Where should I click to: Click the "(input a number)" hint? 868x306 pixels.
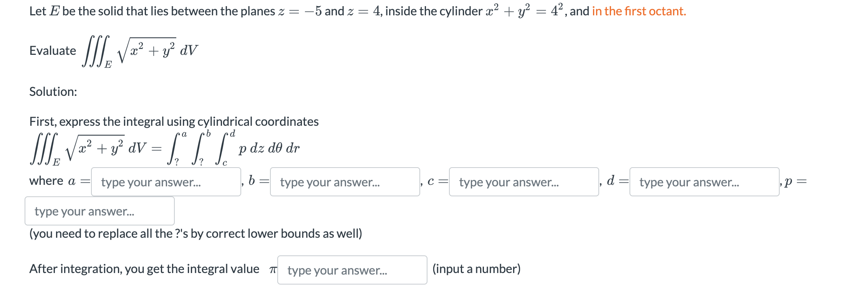point(476,269)
